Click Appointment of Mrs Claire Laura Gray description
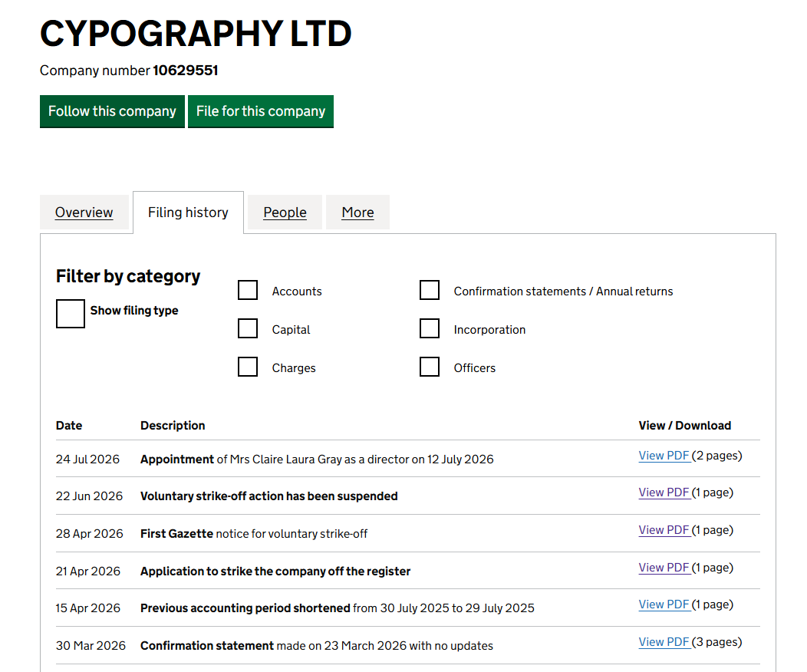The height and width of the screenshot is (672, 807). point(317,459)
